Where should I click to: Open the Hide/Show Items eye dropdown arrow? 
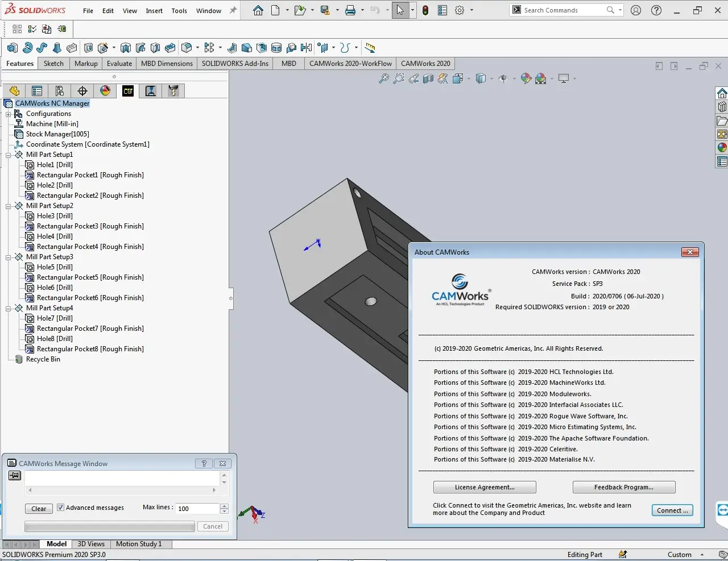pos(514,79)
